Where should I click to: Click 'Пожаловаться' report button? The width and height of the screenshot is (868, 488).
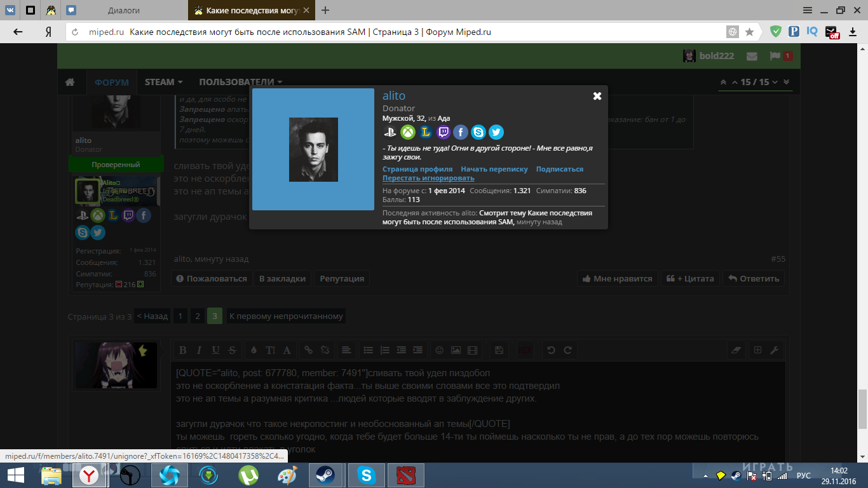(212, 278)
